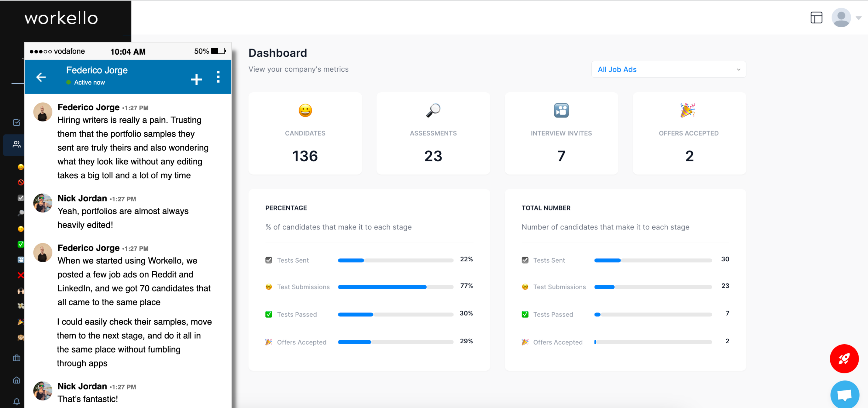Open the three-dot menu in chat header

[218, 77]
